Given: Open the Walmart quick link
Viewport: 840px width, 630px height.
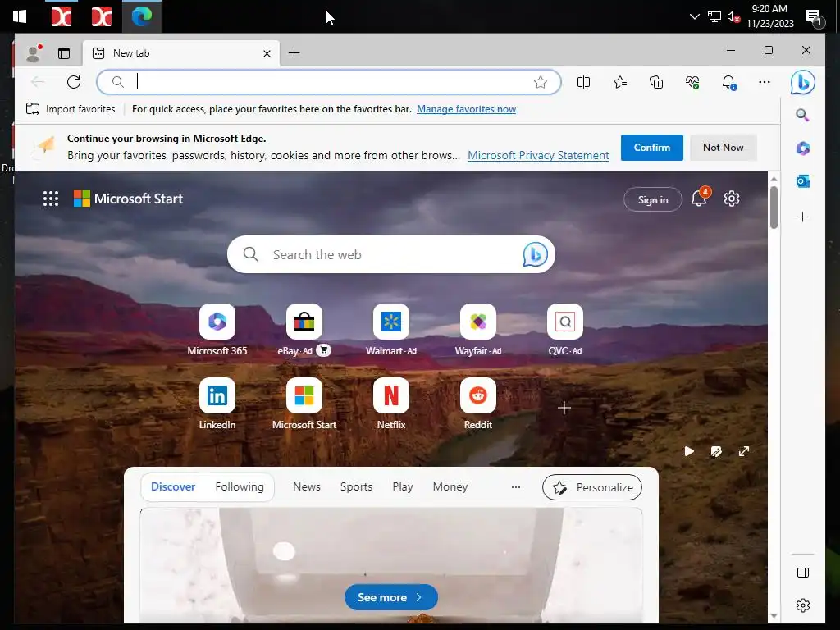Looking at the screenshot, I should pos(391,330).
